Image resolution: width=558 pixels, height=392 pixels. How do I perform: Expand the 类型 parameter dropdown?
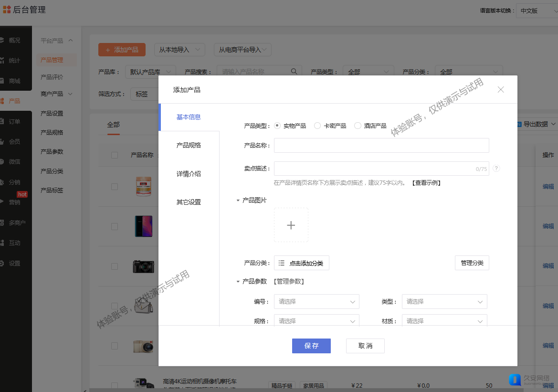pos(444,302)
